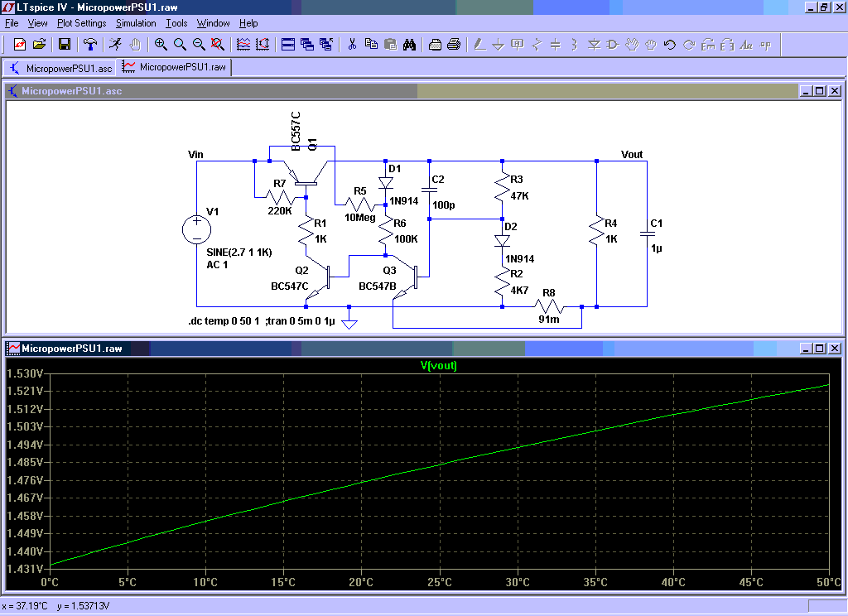Click the Undo arrow icon

click(x=669, y=45)
